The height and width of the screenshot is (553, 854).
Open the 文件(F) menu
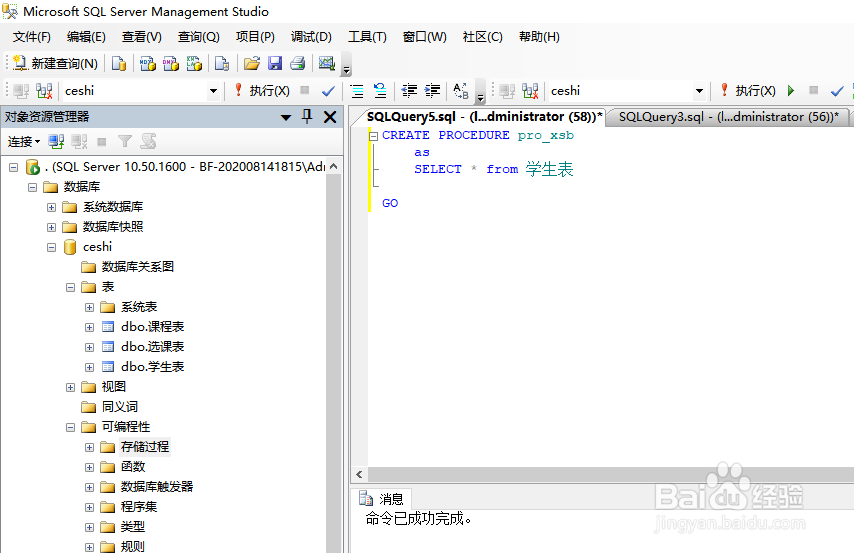tap(32, 37)
